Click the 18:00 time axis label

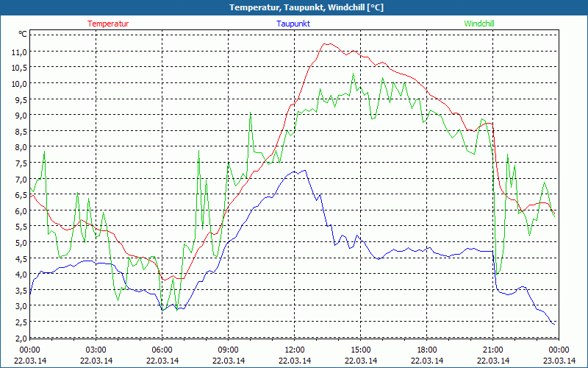point(427,350)
